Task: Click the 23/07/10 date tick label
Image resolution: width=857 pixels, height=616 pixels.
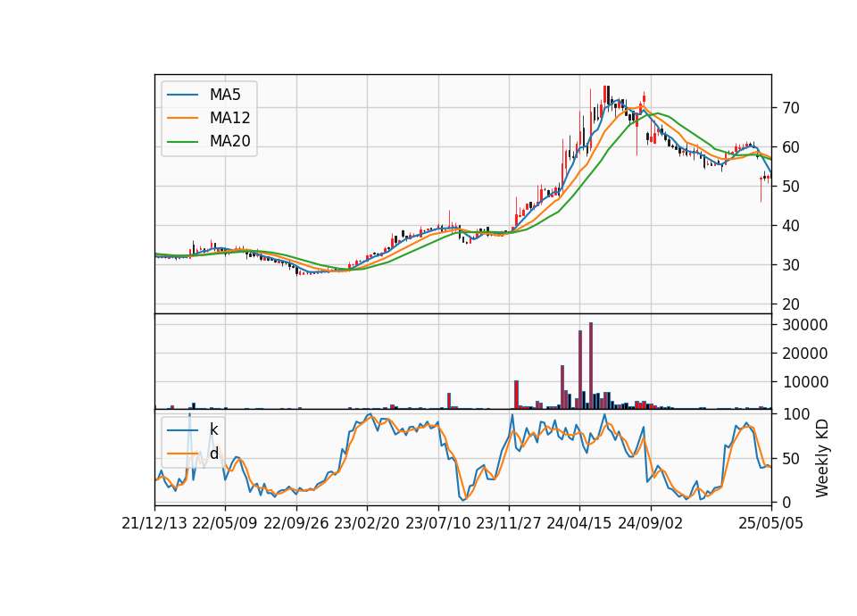Action: click(x=437, y=523)
